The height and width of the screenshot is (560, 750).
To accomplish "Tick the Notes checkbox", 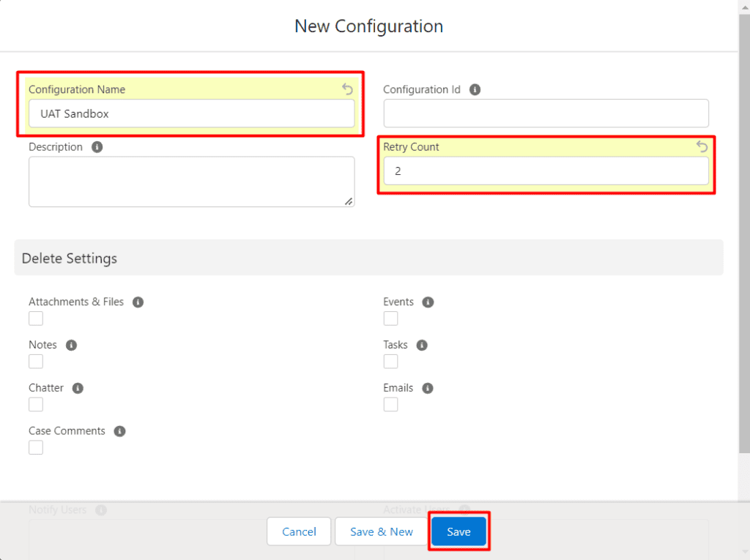I will pos(36,362).
